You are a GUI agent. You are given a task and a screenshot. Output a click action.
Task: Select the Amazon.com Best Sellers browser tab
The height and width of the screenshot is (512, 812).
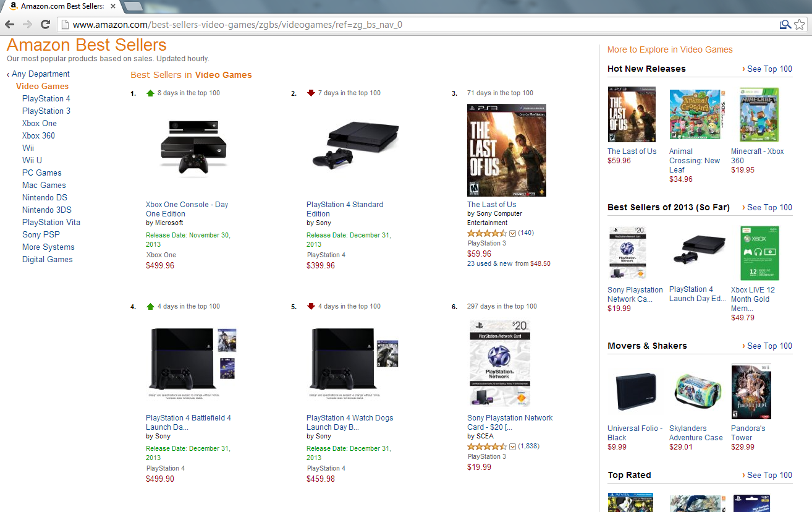61,6
